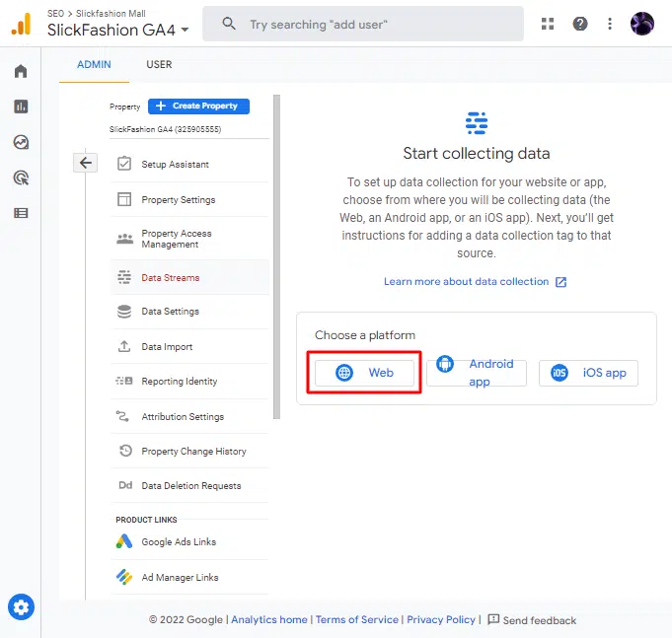Open Reporting Identity

click(189, 381)
